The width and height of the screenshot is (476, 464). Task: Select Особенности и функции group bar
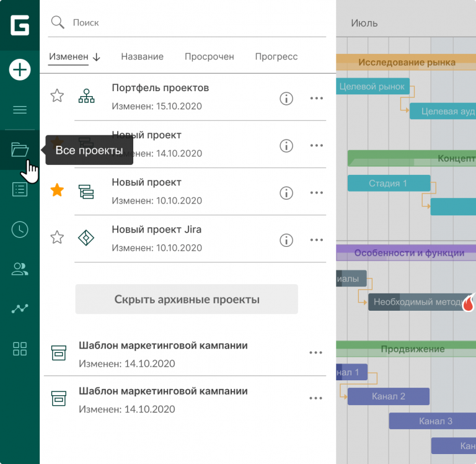[406, 253]
